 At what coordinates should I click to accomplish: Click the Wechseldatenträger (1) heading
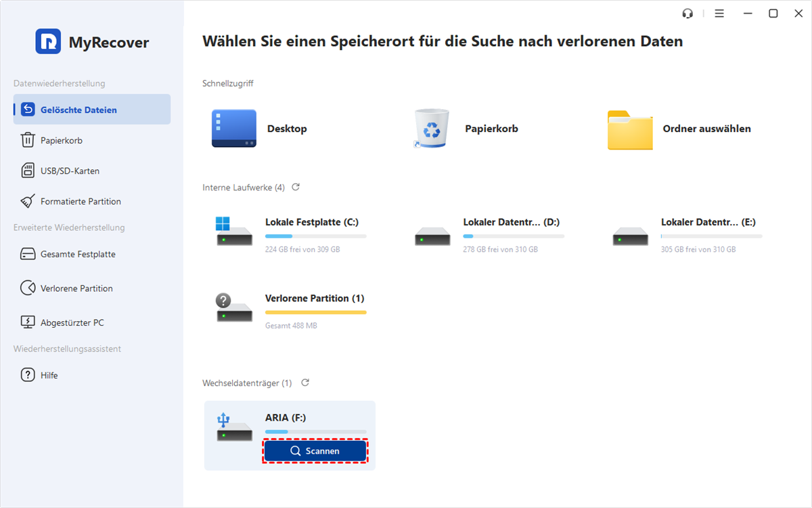(247, 383)
